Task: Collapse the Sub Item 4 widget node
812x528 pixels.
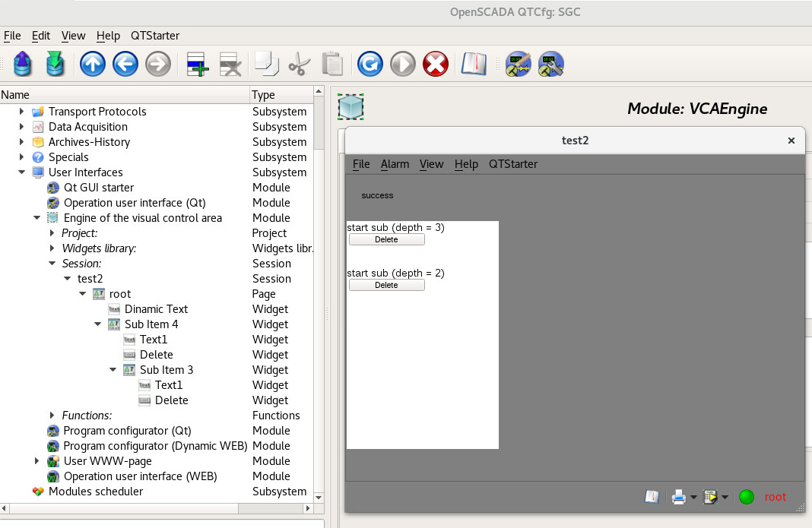Action: coord(98,324)
